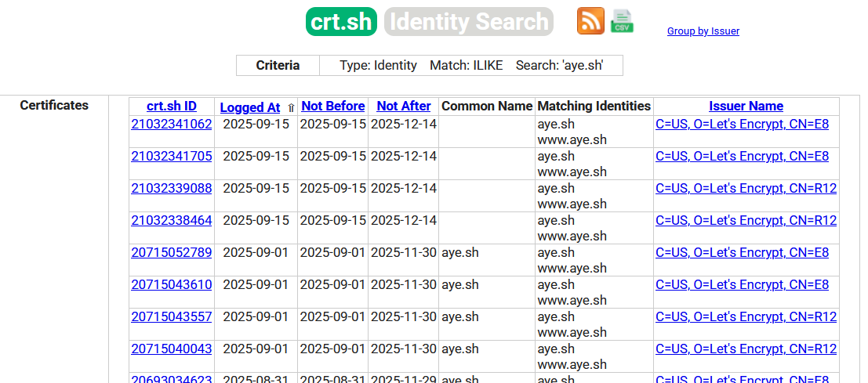Screen dimensions: 868x383
Task: Open issuer link for certificate 21032341062
Action: click(x=743, y=125)
